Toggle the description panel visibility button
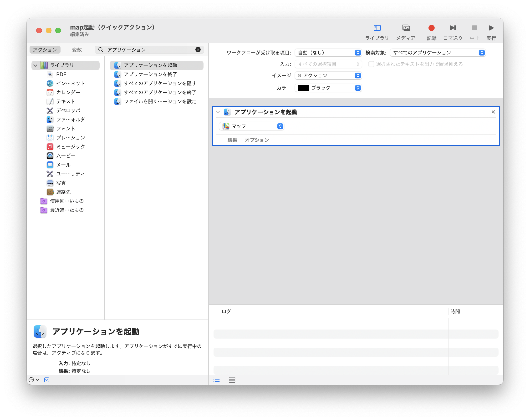 [47, 380]
